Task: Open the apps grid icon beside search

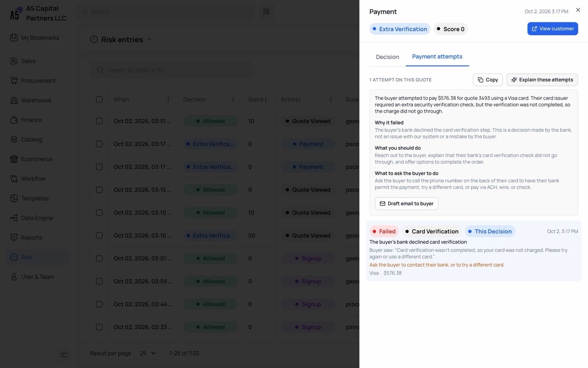Action: (266, 12)
